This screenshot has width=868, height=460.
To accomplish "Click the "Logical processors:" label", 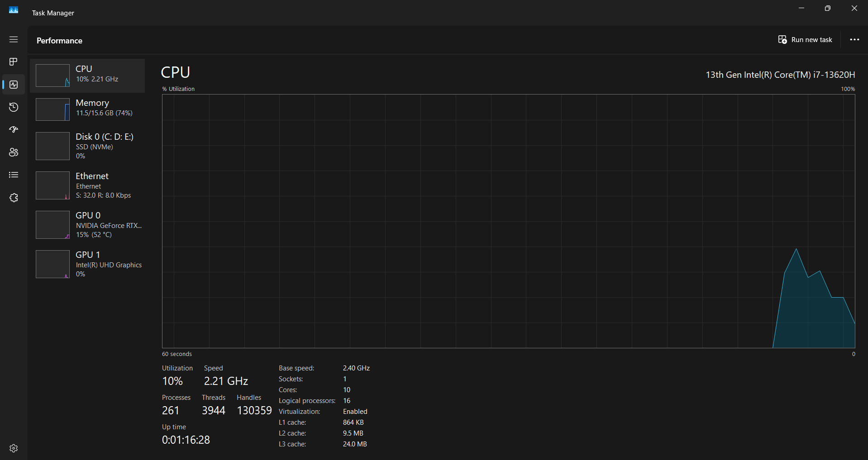I will [x=307, y=401].
